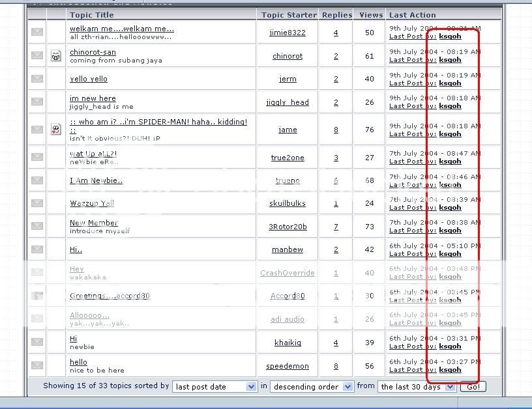Open topic 'im new here'
Viewport: 532px width, 409px height.
(93, 98)
